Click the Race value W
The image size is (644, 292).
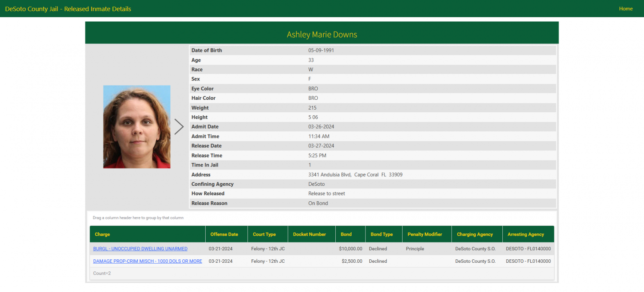point(311,70)
